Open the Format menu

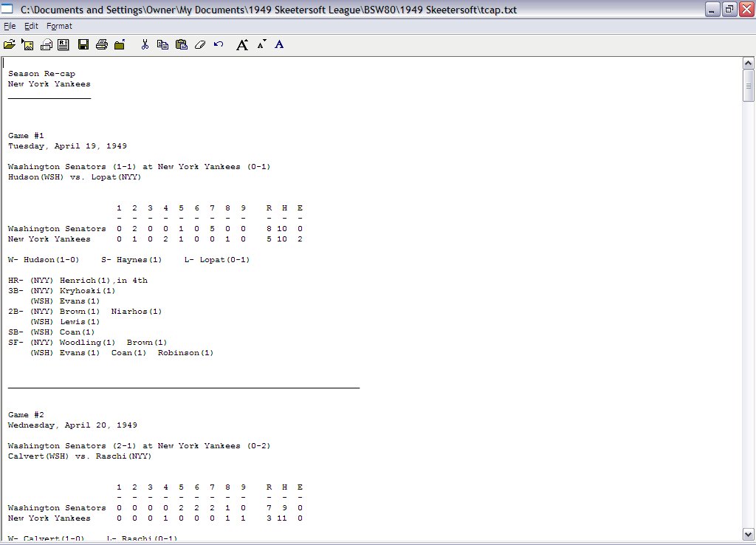(x=59, y=26)
